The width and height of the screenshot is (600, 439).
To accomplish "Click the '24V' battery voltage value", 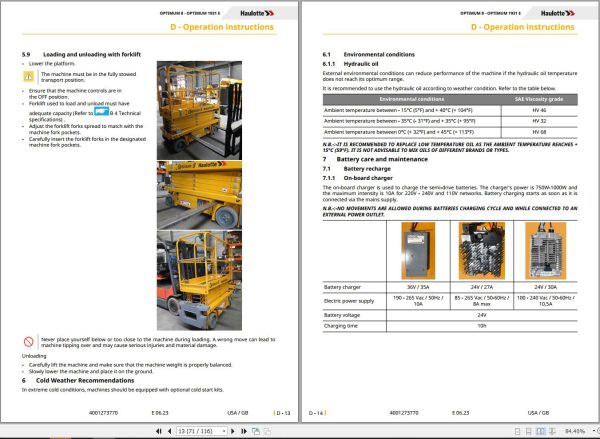I will tap(482, 315).
